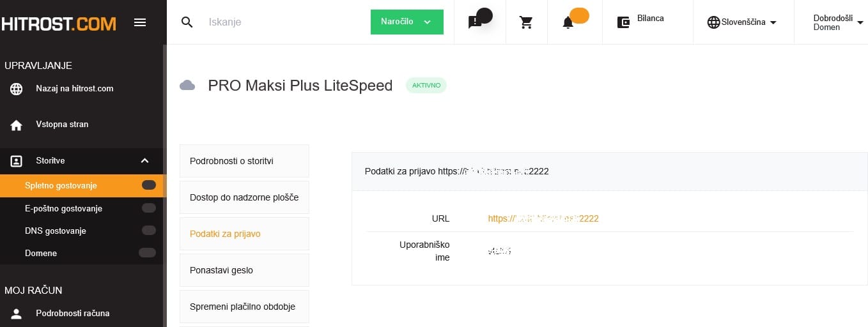Click the Domene count pill
This screenshot has height=327, width=868.
tap(148, 253)
